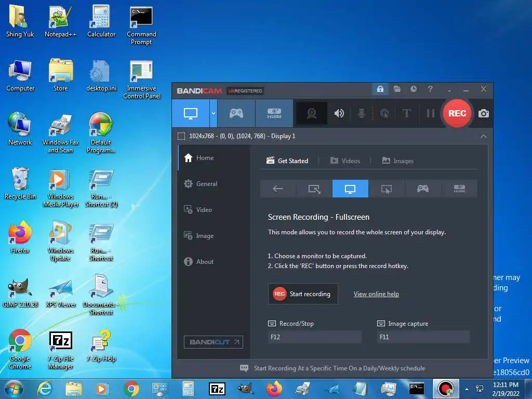This screenshot has width=532, height=399.
Task: Toggle the microphone recording
Action: pos(362,113)
